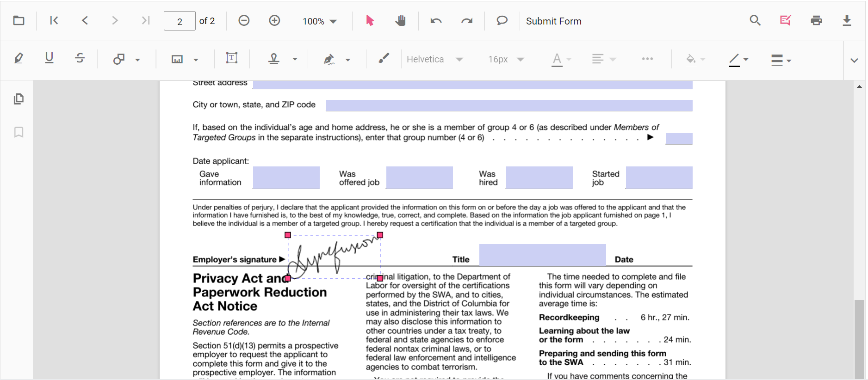
Task: Toggle the annotation edit toolbar
Action: 786,21
